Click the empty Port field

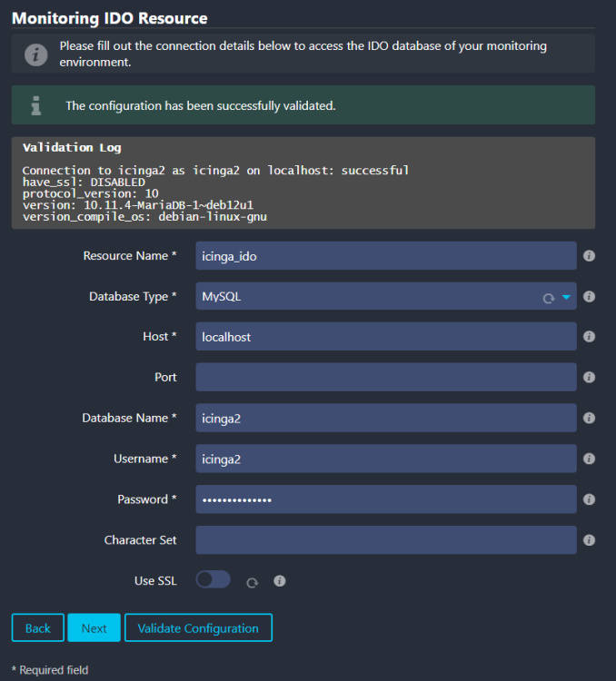385,378
